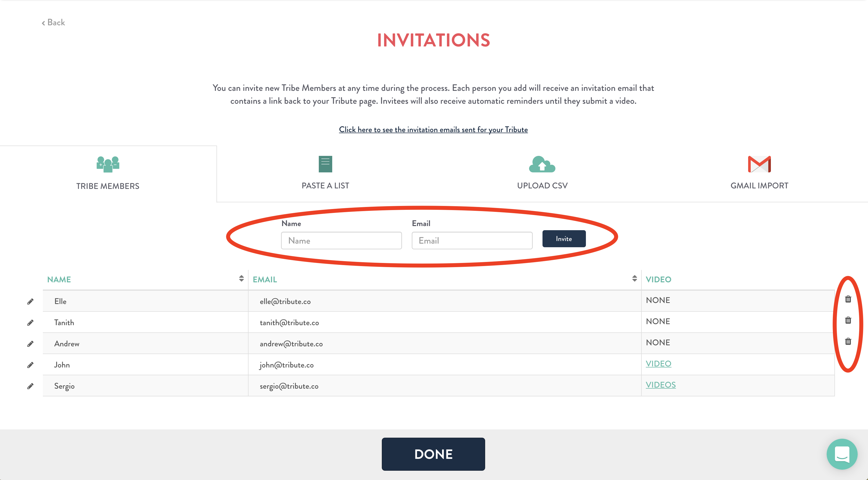Screen dimensions: 868x480
Task: Open link to see invitation emails sent
Action: pos(433,130)
